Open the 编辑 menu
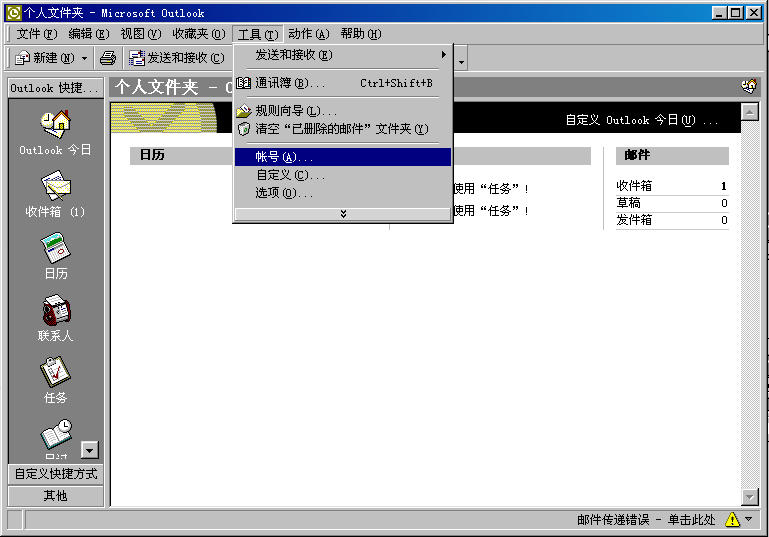This screenshot has width=769, height=537. click(89, 34)
